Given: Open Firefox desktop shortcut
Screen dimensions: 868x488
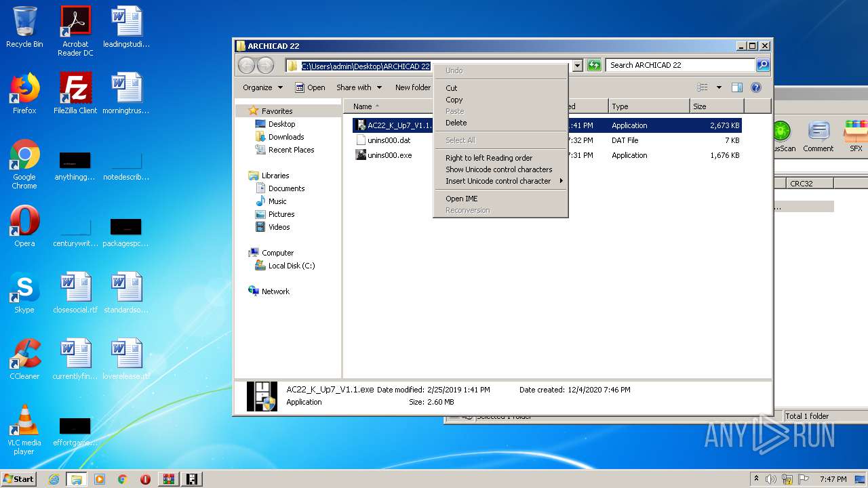Looking at the screenshot, I should (24, 94).
